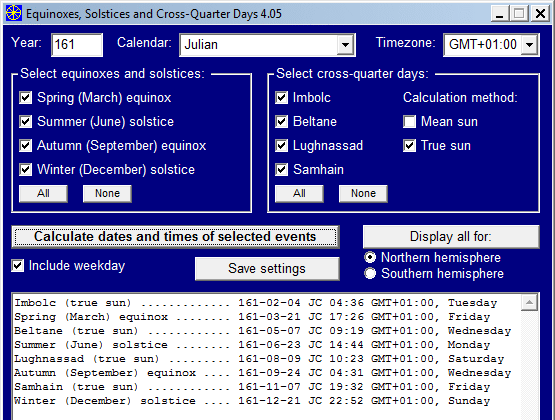Toggle Autumn (September) equinox checkbox
Viewport: 555px width, 420px height.
click(x=25, y=145)
